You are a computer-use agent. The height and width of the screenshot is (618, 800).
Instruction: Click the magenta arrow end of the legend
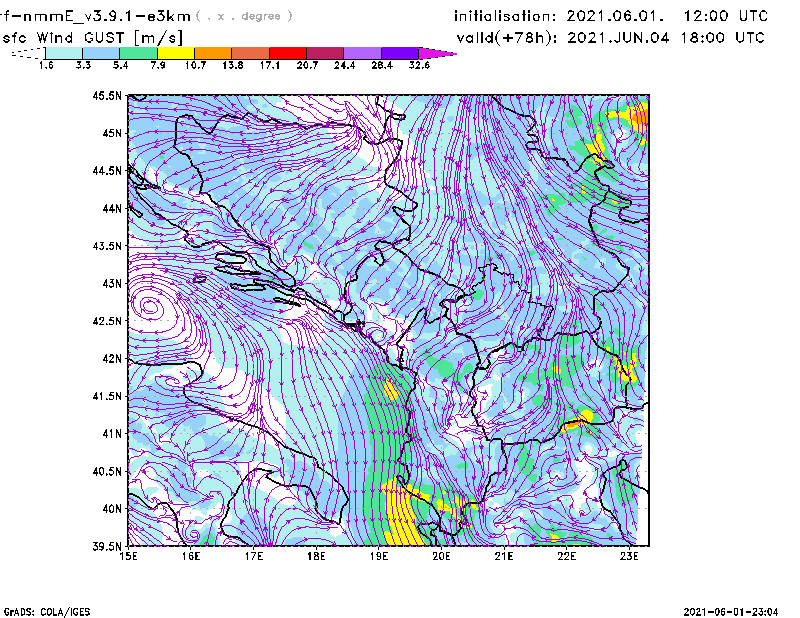[x=437, y=53]
